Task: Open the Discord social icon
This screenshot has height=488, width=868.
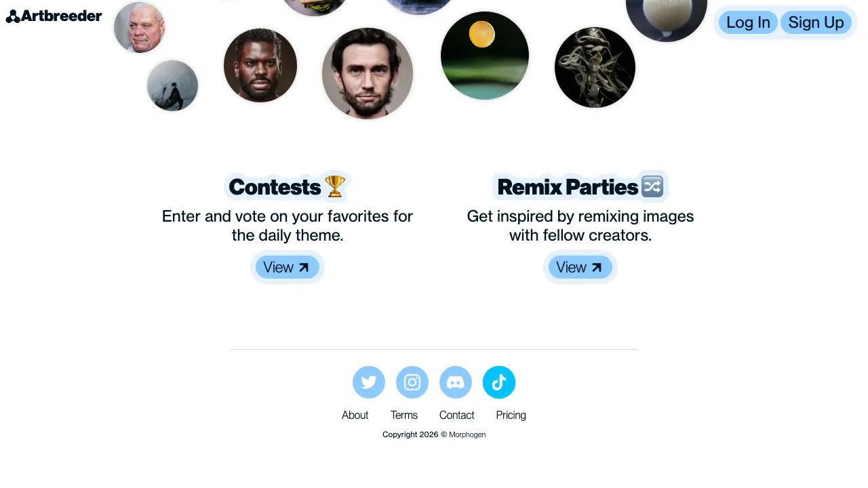Action: pos(456,382)
